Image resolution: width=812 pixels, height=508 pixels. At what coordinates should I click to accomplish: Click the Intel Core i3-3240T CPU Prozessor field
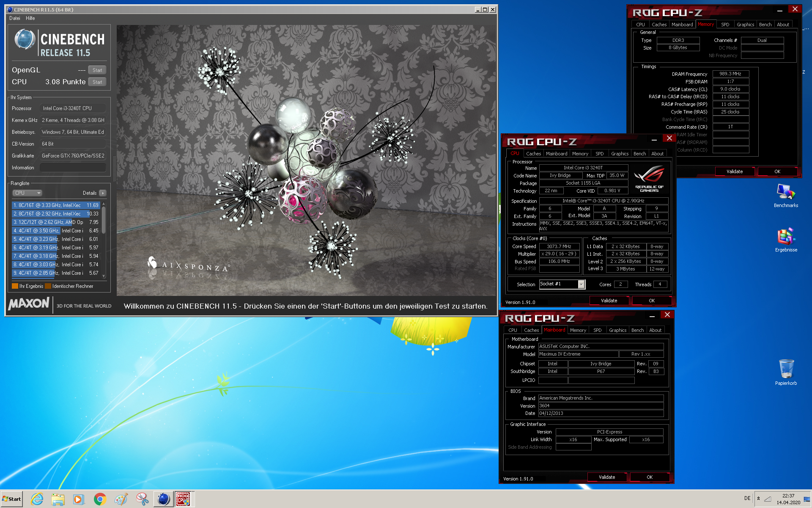pyautogui.click(x=73, y=108)
